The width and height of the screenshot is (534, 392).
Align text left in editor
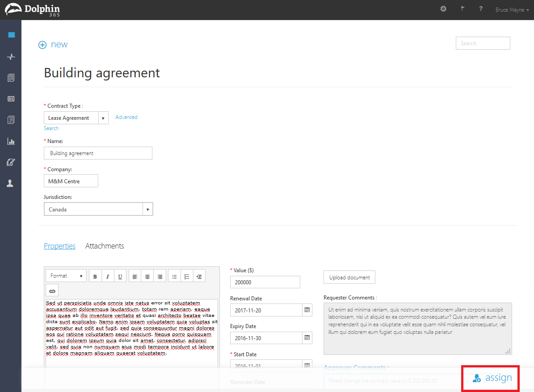[x=135, y=276]
